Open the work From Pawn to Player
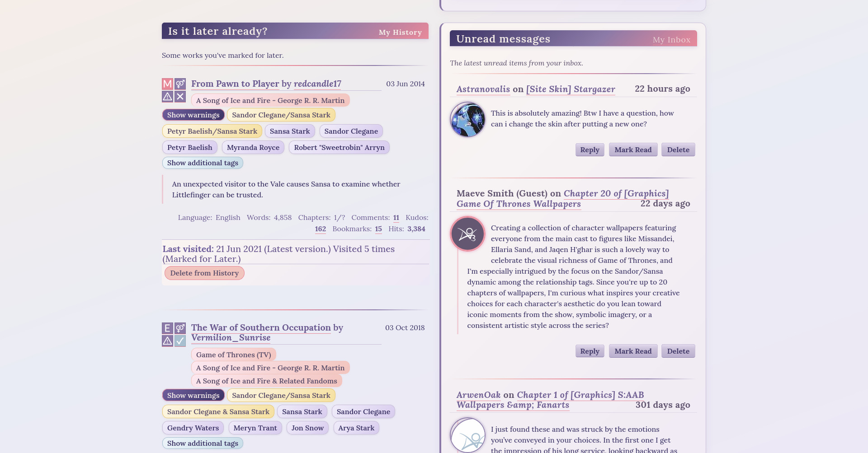The width and height of the screenshot is (868, 453). pyautogui.click(x=235, y=84)
